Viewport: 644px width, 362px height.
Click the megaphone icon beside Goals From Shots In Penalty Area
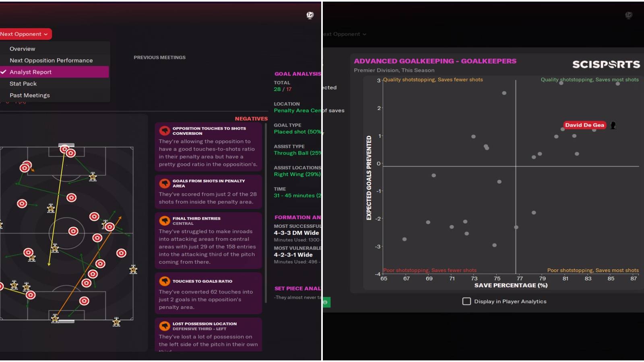click(165, 183)
